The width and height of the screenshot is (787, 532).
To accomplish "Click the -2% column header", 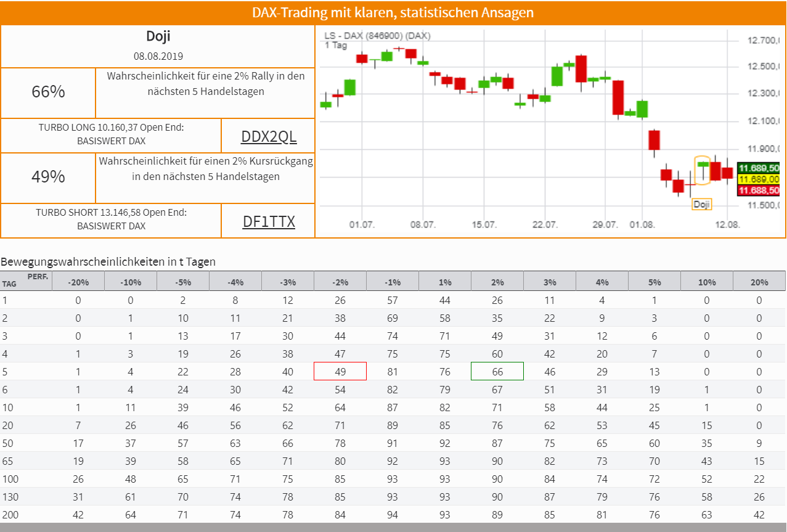I will click(x=340, y=282).
